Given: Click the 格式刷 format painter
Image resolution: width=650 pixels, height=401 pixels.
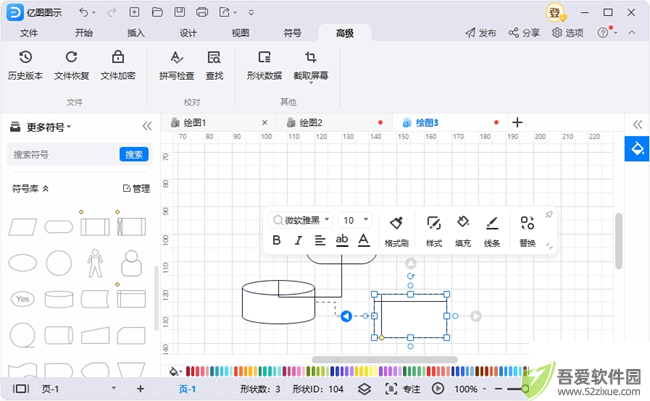Looking at the screenshot, I should click(x=397, y=231).
